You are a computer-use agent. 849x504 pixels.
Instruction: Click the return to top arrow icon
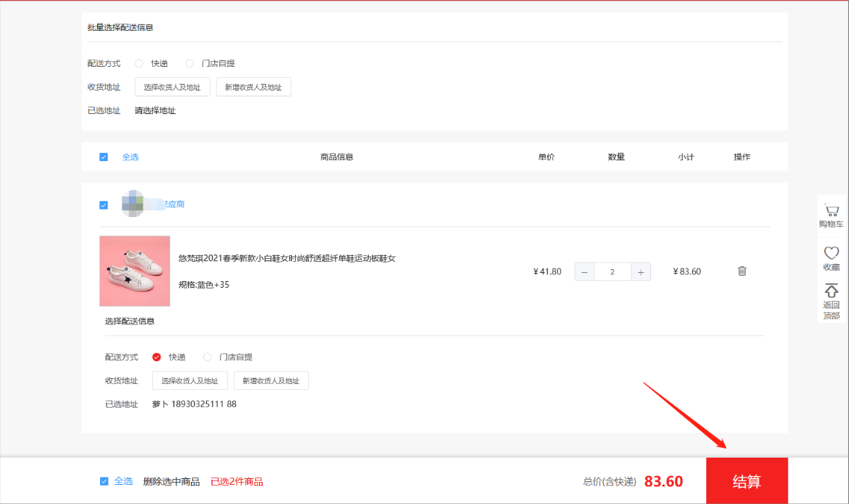tap(831, 291)
